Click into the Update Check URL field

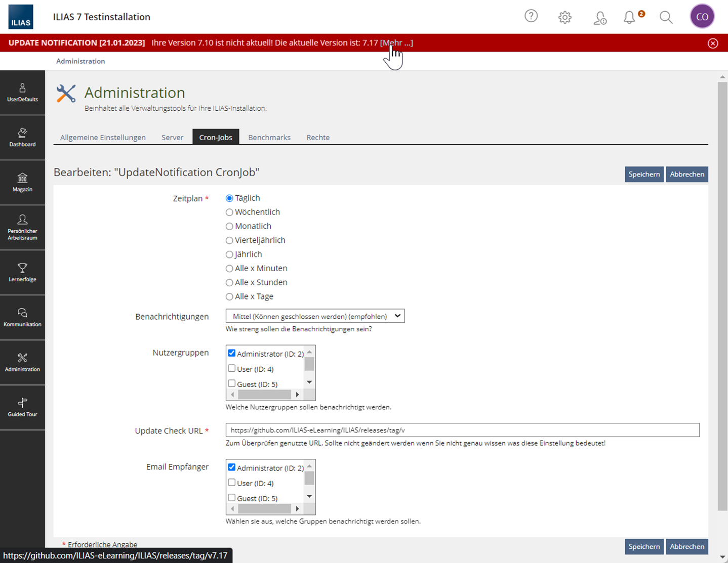[462, 430]
